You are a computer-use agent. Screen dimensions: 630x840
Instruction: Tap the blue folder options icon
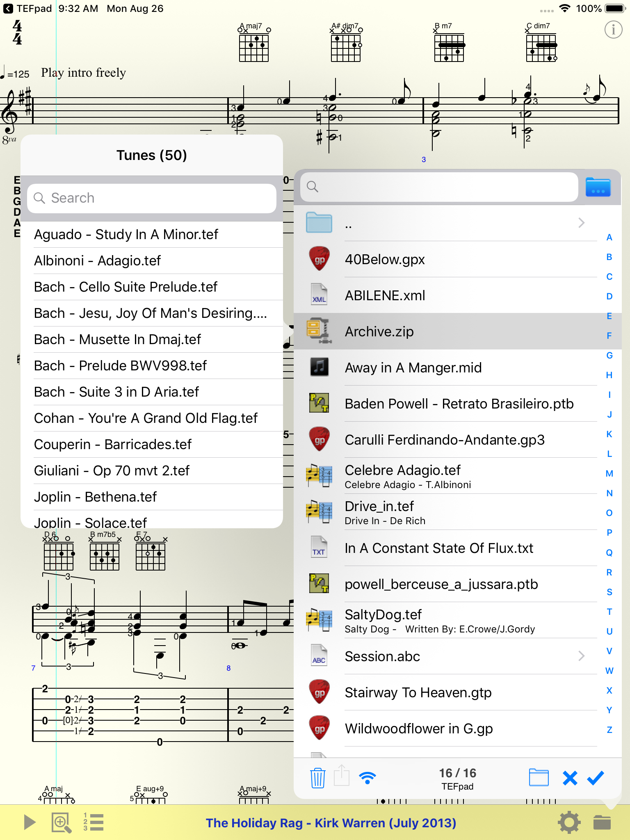(598, 187)
